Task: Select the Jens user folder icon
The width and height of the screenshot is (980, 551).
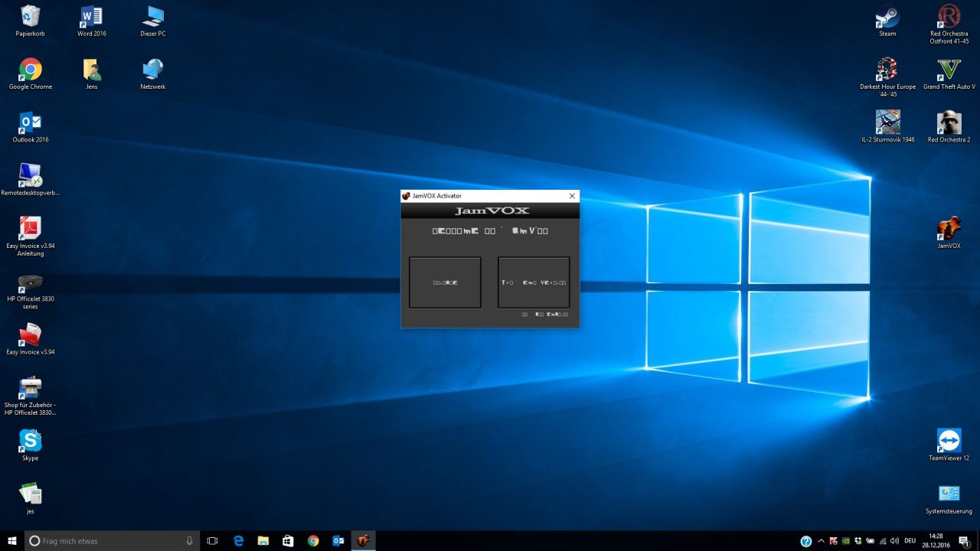Action: click(x=92, y=74)
